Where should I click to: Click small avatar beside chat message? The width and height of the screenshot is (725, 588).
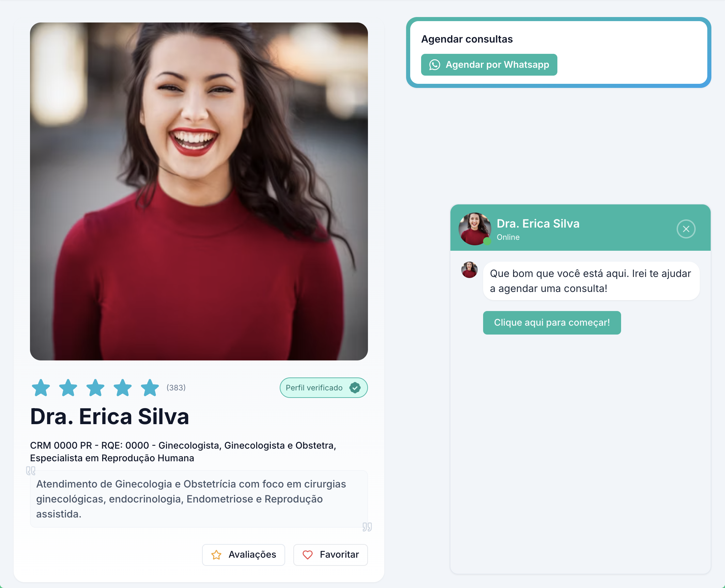(x=469, y=270)
